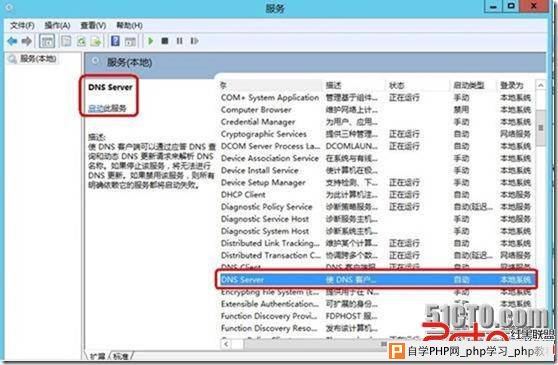Viewport: 558px width, 365px height.
Task: Start the service with the green play icon
Action: click(x=151, y=41)
